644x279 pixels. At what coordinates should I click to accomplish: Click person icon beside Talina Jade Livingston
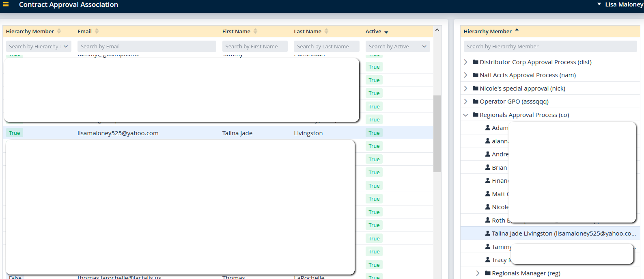(487, 234)
